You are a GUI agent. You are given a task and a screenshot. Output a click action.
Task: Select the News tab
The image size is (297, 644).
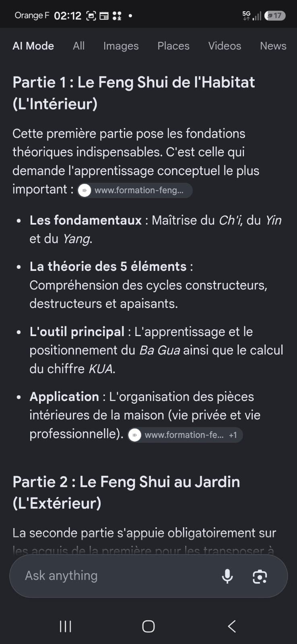point(273,46)
